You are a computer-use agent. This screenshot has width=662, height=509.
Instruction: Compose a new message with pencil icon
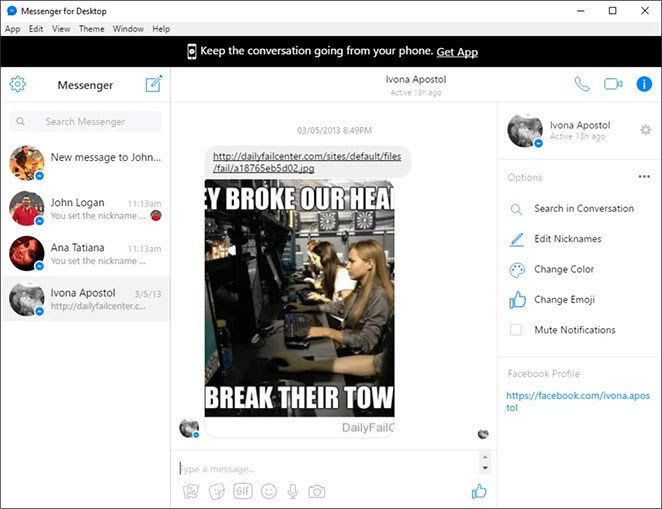(154, 84)
